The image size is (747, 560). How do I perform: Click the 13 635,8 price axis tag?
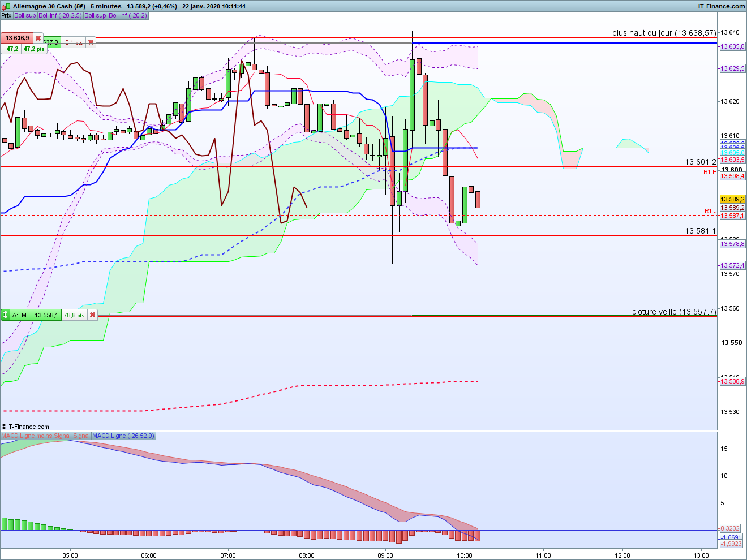tap(732, 46)
